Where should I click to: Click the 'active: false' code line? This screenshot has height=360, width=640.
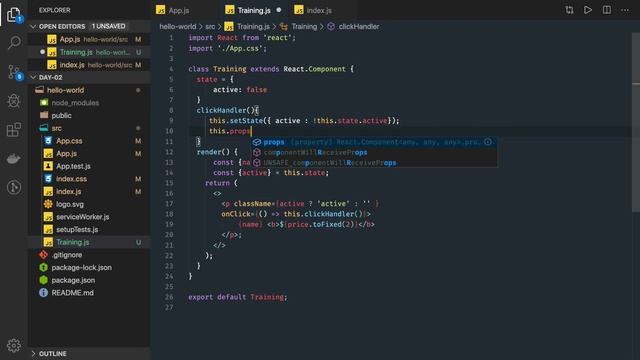240,90
